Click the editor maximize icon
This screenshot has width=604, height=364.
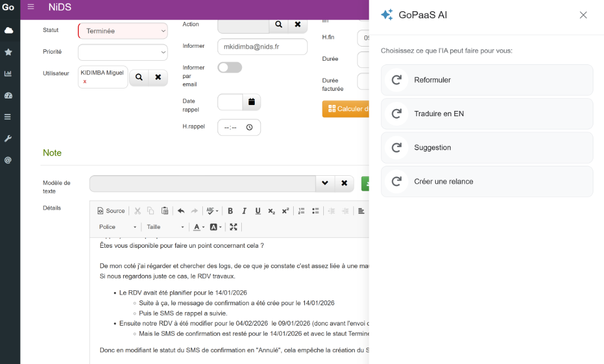click(x=234, y=227)
